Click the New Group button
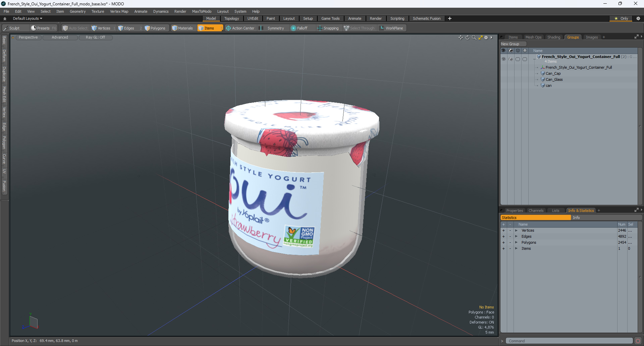Screen dimensions: 644x346 click(513, 44)
